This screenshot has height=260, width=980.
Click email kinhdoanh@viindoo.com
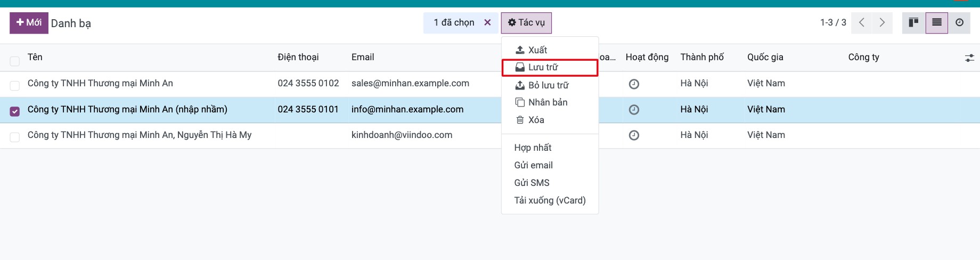click(402, 135)
